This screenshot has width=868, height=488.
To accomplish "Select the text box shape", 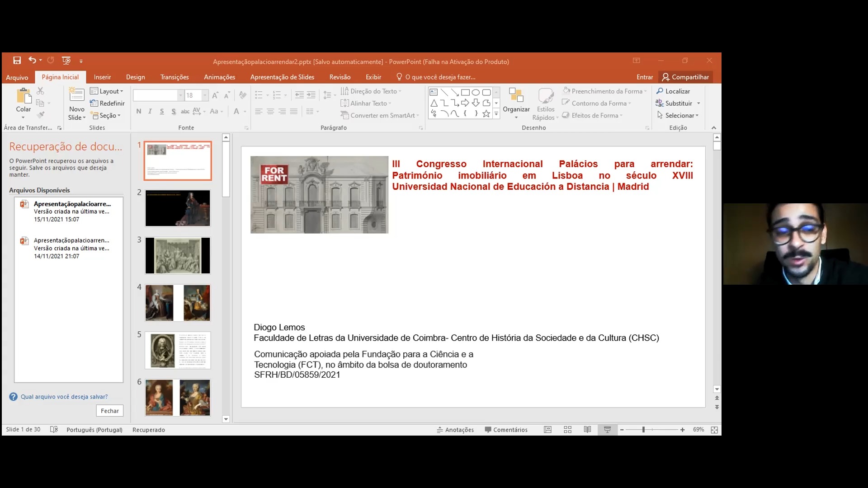I will (434, 92).
